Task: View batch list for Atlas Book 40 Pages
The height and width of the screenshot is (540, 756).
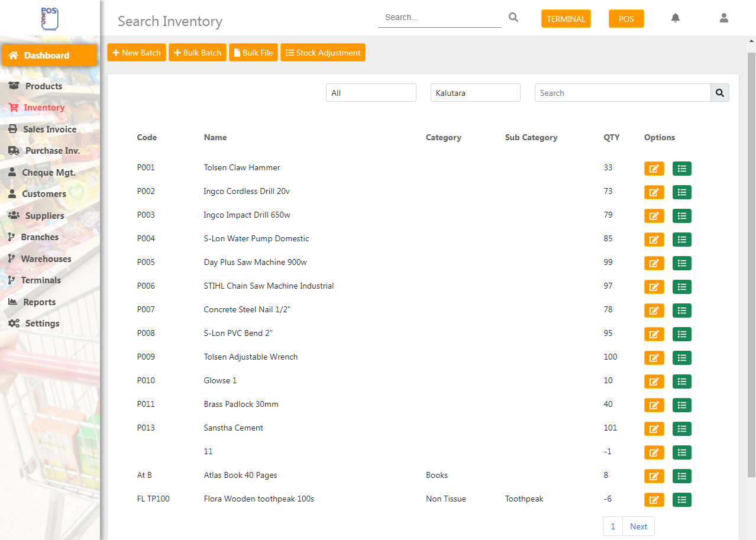Action: (x=681, y=476)
